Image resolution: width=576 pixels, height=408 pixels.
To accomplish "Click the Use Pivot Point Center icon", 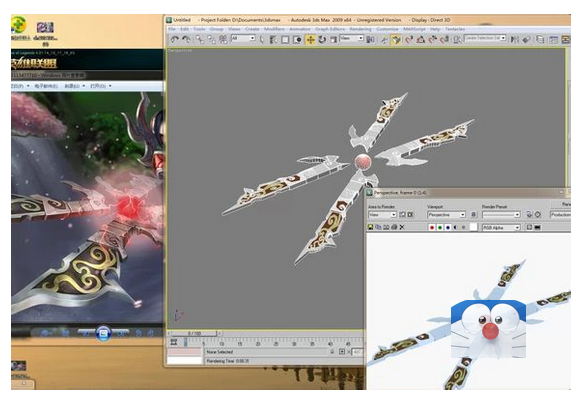I will point(371,39).
